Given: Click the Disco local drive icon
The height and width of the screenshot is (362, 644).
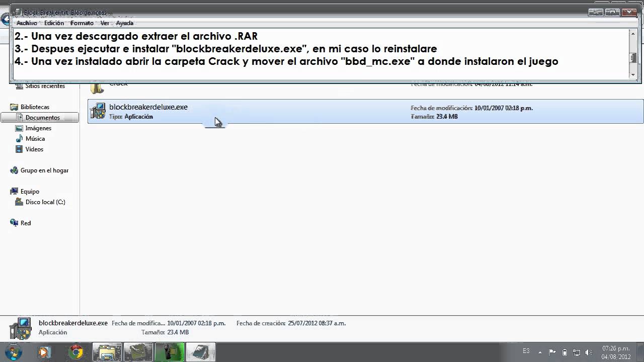Looking at the screenshot, I should point(19,202).
